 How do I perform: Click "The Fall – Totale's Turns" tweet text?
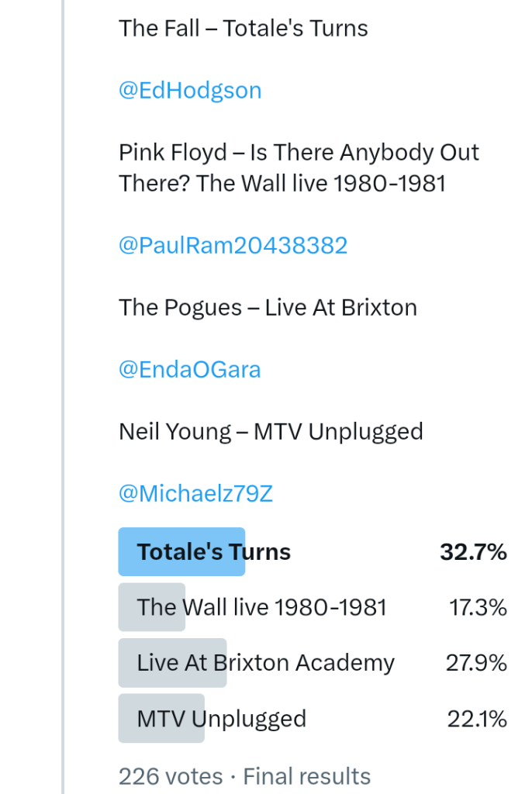point(243,29)
